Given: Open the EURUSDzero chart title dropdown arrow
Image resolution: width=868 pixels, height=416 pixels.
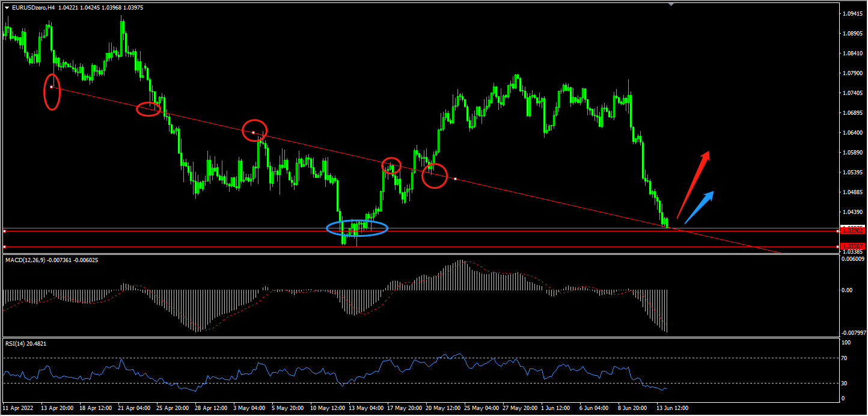Looking at the screenshot, I should point(7,7).
